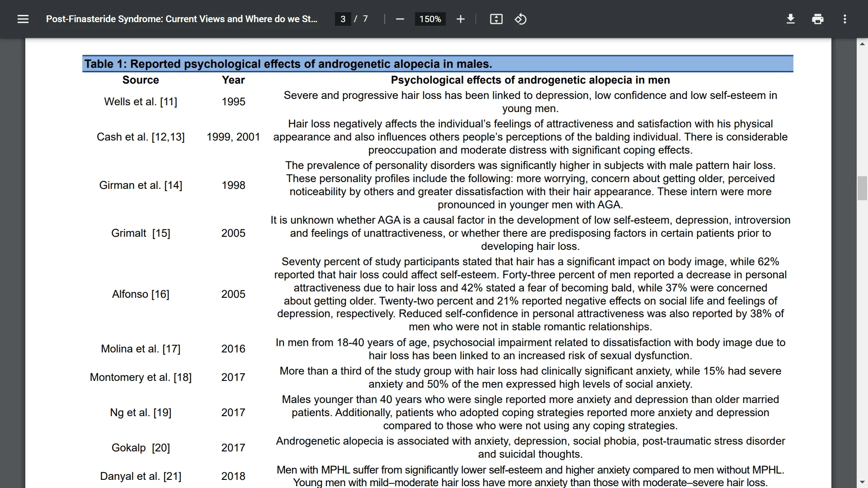Screen dimensions: 868x488
Task: Click text 'Hair loss negatively affects'
Action: pyautogui.click(x=353, y=124)
